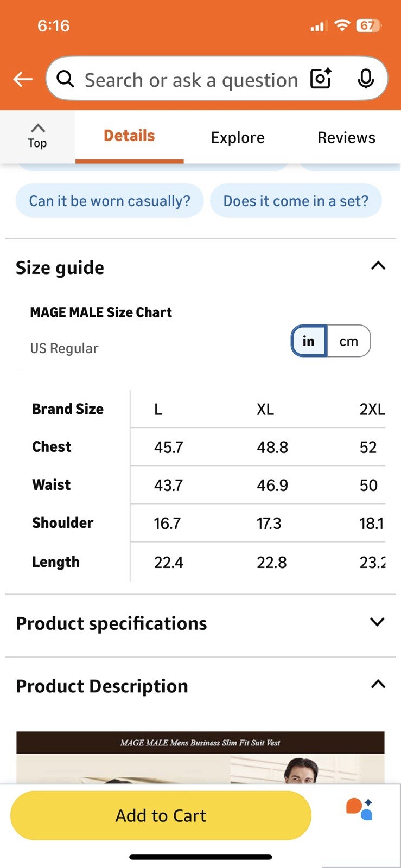Open camera lens visual search
Viewport: 401px width, 868px height.
coord(321,79)
